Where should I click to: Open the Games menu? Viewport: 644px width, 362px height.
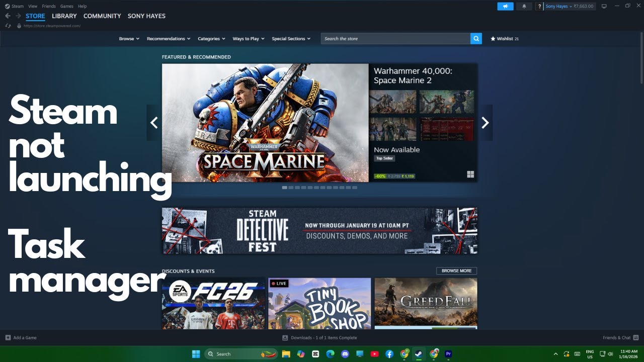(66, 7)
